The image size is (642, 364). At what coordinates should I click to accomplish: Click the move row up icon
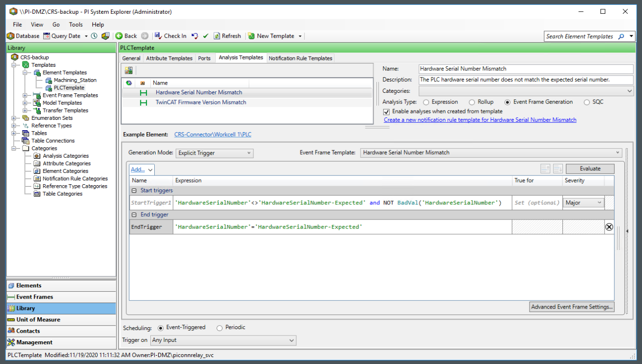[545, 168]
